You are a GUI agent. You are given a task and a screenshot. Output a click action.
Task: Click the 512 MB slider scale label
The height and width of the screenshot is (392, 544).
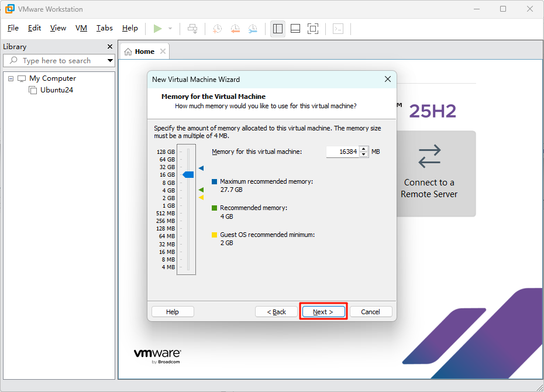pos(166,214)
